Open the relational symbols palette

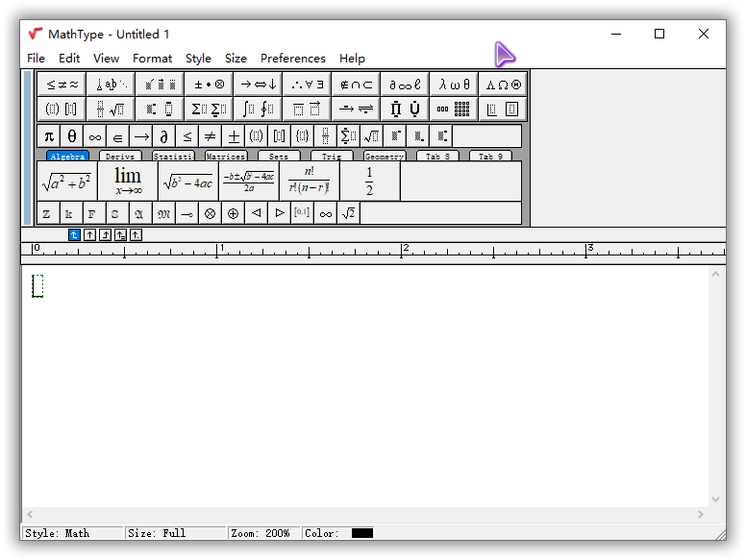[62, 85]
